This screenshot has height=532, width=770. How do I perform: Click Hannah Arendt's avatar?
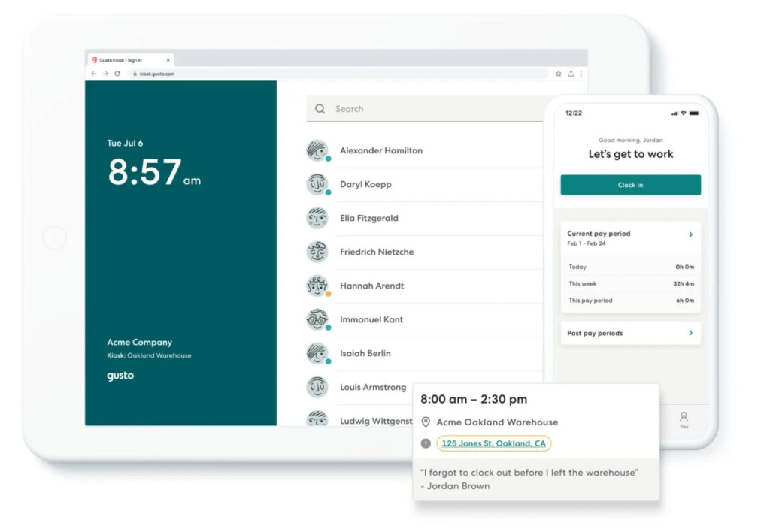[x=317, y=286]
